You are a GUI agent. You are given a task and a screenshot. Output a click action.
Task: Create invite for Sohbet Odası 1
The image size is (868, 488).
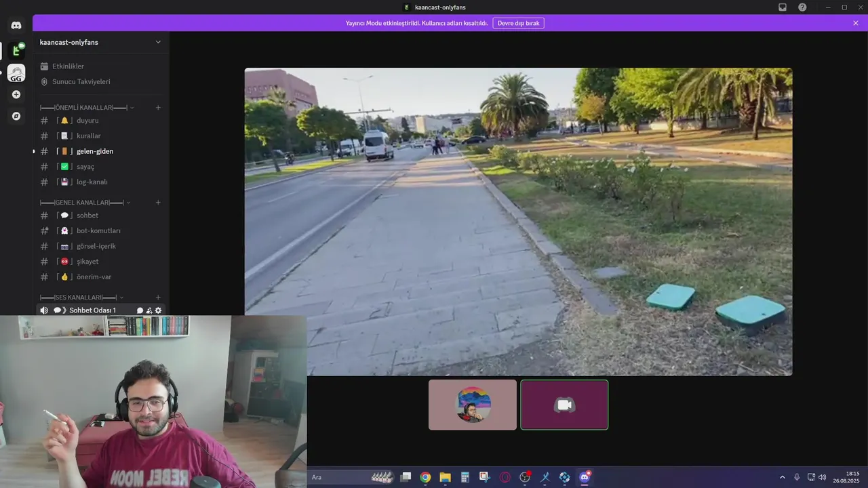(149, 310)
